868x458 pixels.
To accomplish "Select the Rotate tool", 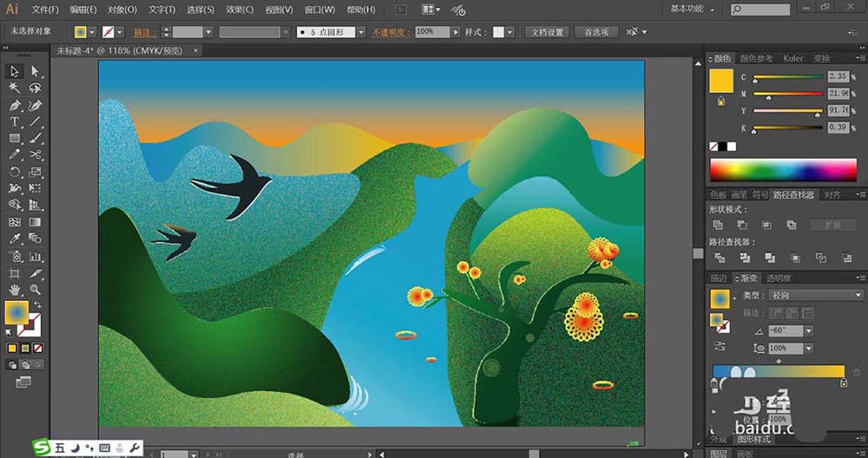I will click(x=15, y=172).
